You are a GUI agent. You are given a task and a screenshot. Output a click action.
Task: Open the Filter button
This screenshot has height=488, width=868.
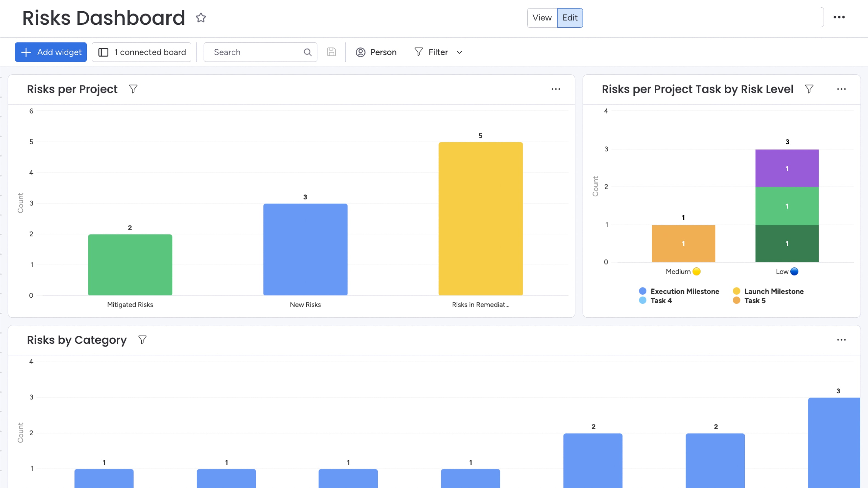[431, 52]
